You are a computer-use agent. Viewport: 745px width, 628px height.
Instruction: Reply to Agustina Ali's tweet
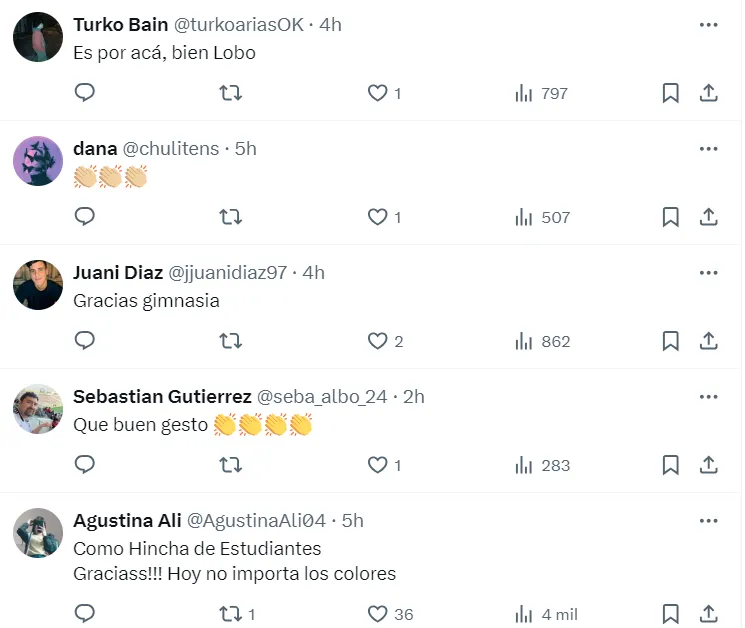pyautogui.click(x=85, y=614)
